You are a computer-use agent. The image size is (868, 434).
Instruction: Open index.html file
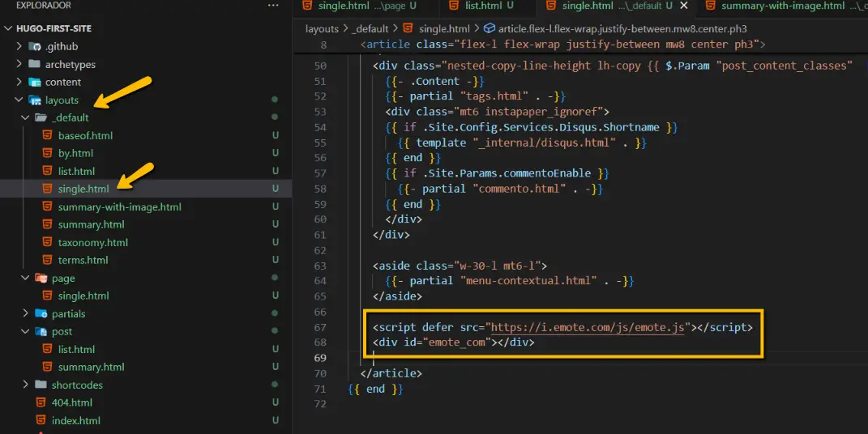(x=76, y=420)
